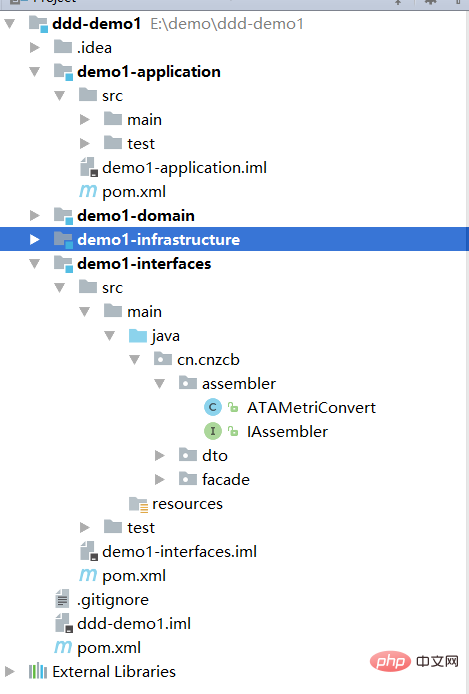
Task: Click the resources folder icon
Action: (x=138, y=504)
